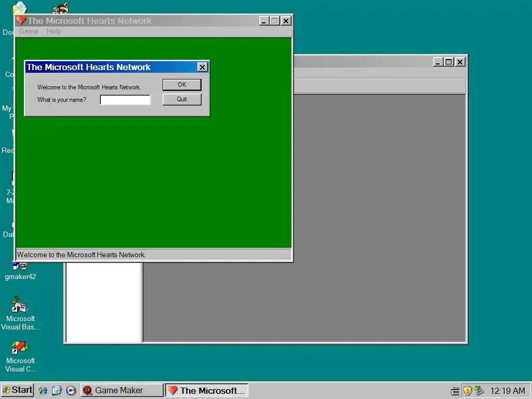Close the Game Maker window behind

pyautogui.click(x=460, y=62)
